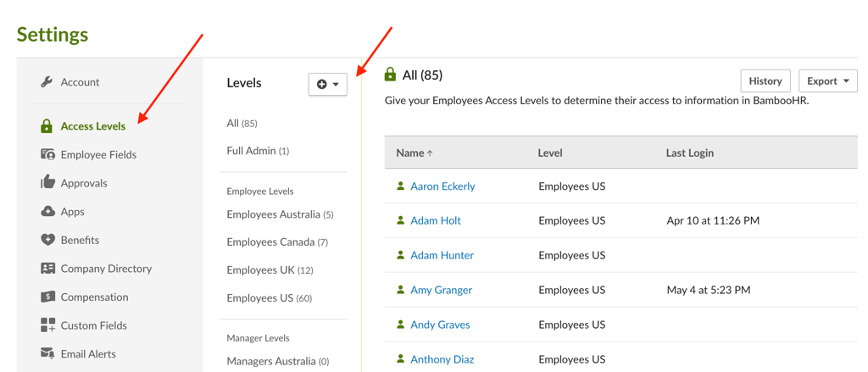This screenshot has height=372, width=868.
Task: Click the Compensation dollar icon
Action: [x=47, y=297]
